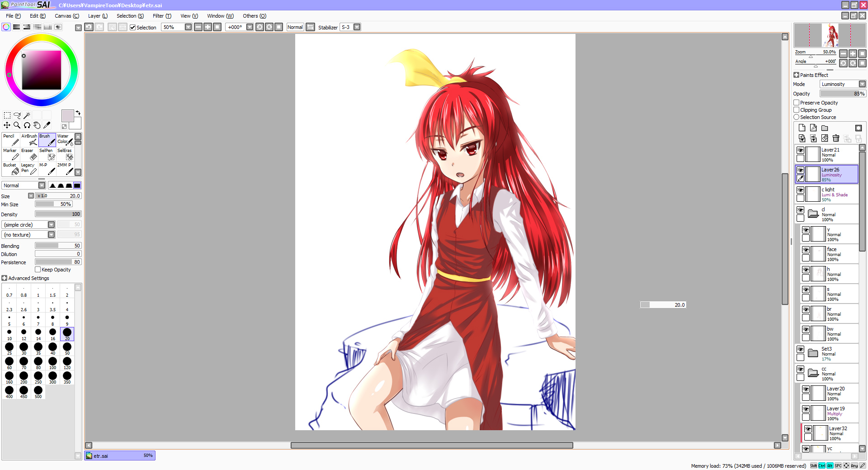Set layer as Selection Source
868x470 pixels.
797,117
